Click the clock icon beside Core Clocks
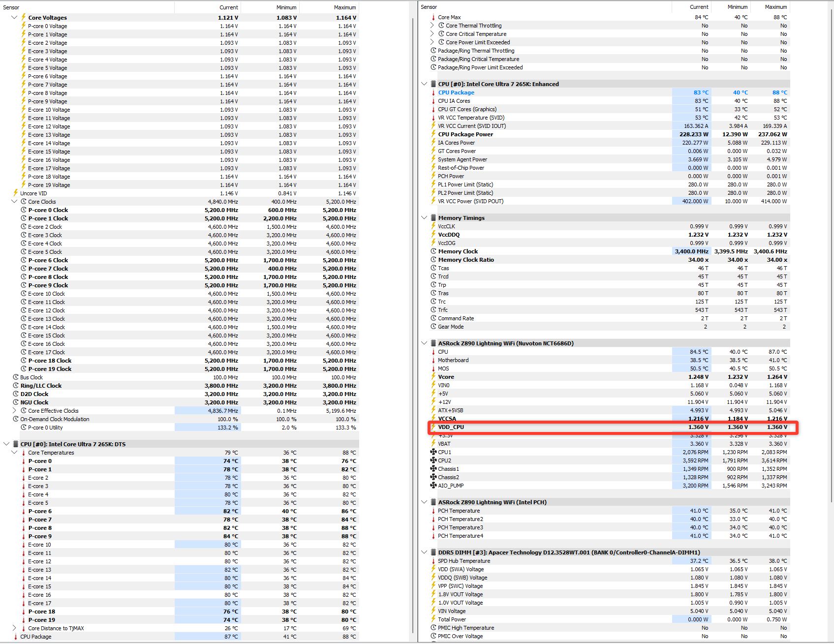Viewport: 834px width, 644px height. pyautogui.click(x=23, y=201)
